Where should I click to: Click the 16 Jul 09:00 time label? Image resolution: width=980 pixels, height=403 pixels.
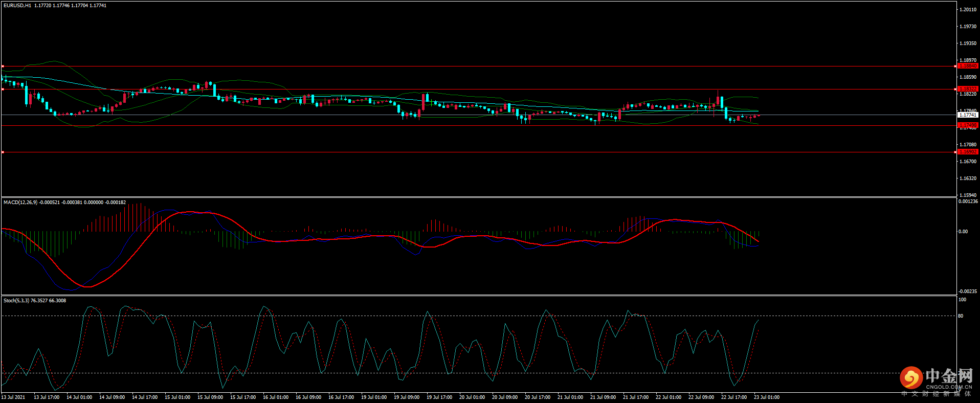click(308, 397)
